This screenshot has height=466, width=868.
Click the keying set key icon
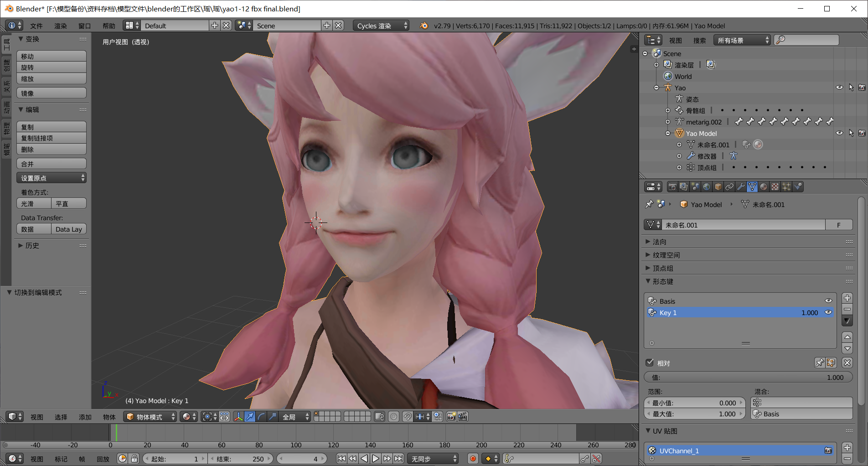pyautogui.click(x=509, y=459)
